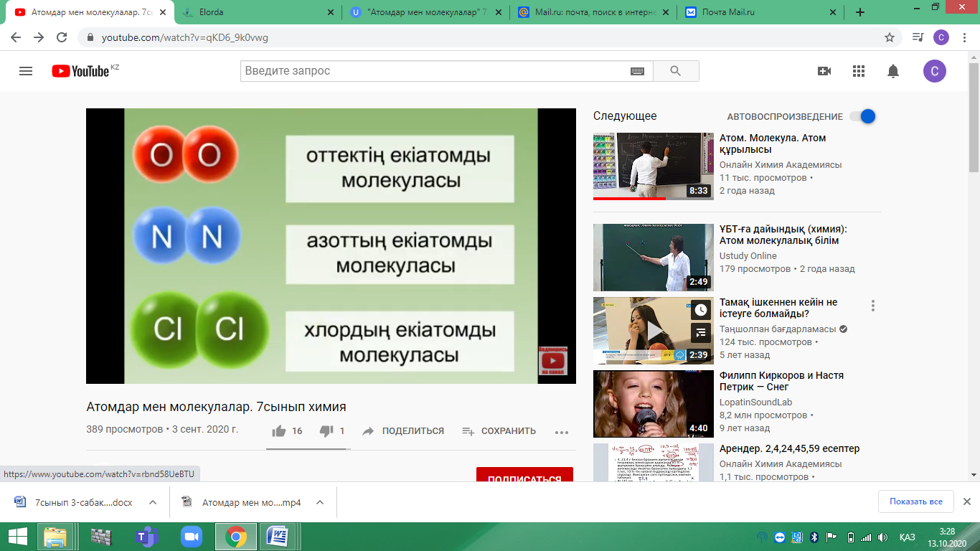Open the on-screen keyboard in search box
The height and width of the screenshot is (551, 980).
[637, 71]
